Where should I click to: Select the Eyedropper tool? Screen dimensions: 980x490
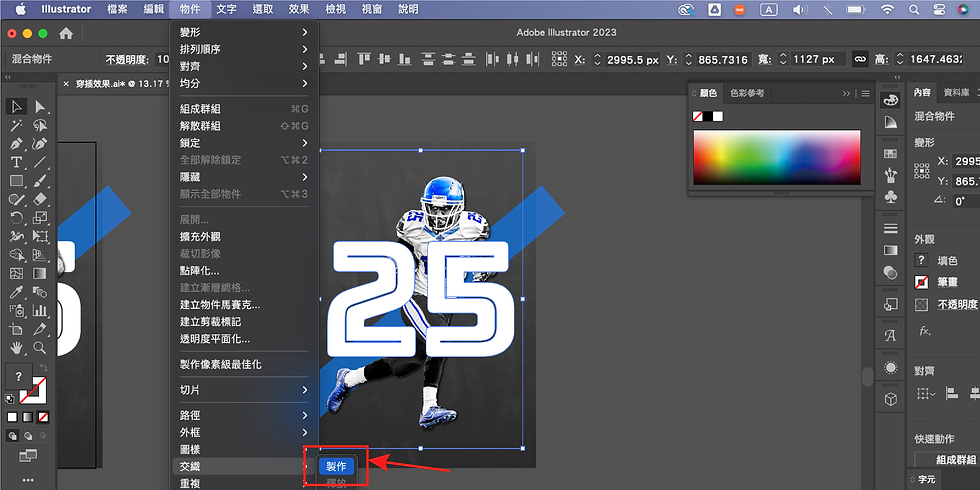17,292
